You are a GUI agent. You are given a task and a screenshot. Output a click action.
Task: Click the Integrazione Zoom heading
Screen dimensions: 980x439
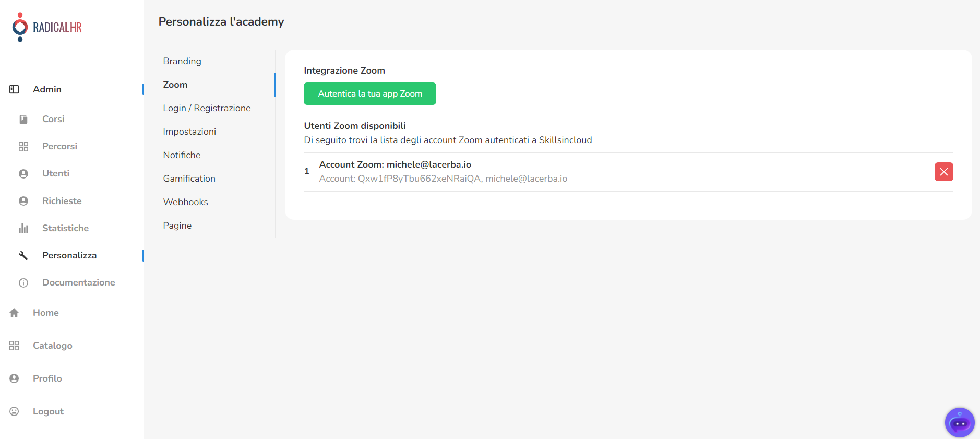344,70
